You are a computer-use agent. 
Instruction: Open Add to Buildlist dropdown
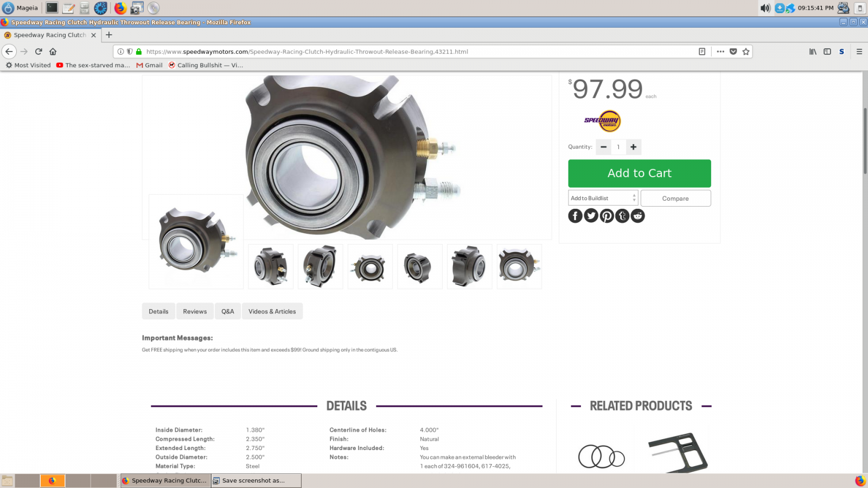point(603,198)
